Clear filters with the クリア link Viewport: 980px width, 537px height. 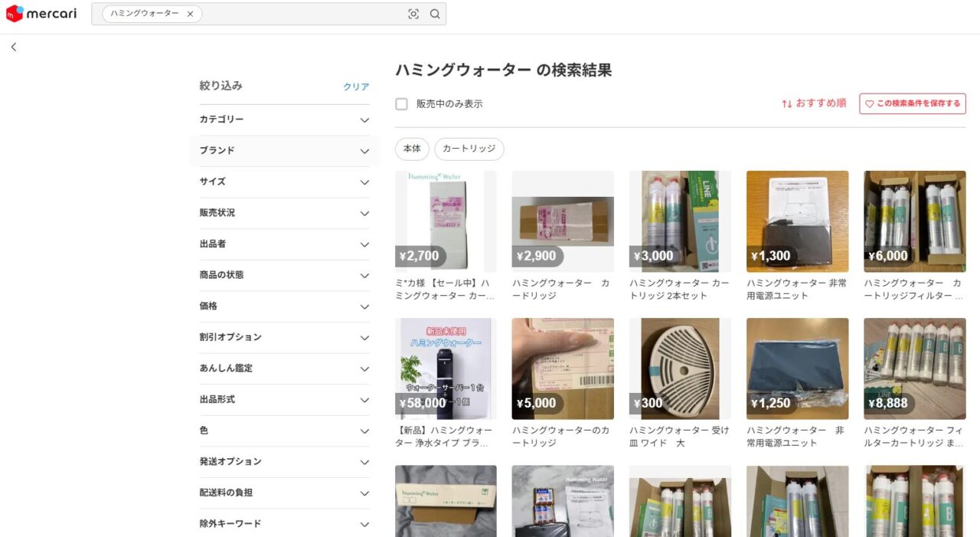356,87
